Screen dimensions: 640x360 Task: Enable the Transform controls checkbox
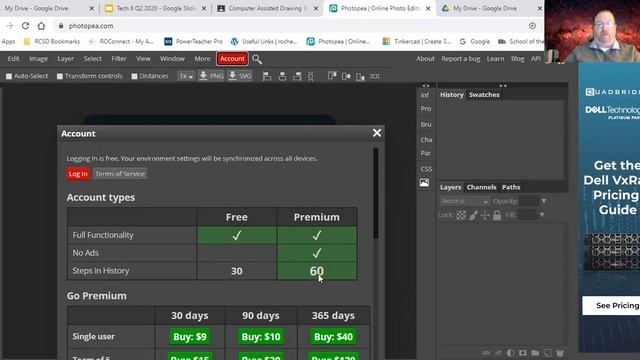(x=60, y=76)
